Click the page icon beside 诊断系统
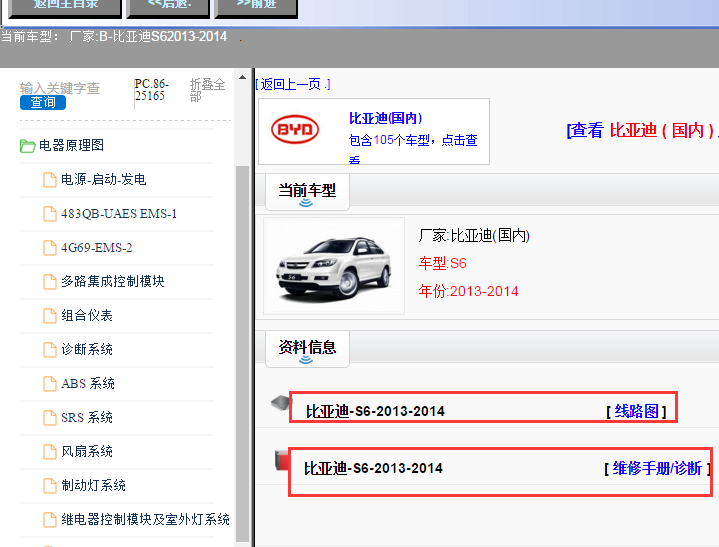 point(50,349)
